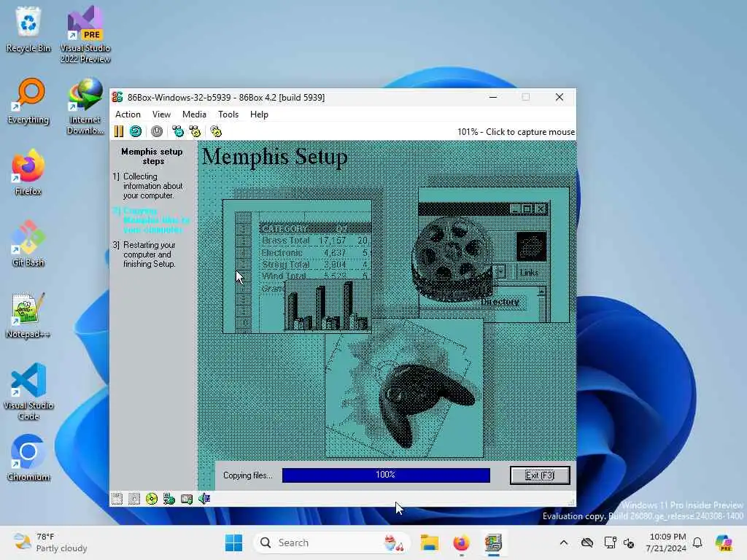The image size is (747, 560).
Task: Click the sound speaker status icon
Action: 204,499
